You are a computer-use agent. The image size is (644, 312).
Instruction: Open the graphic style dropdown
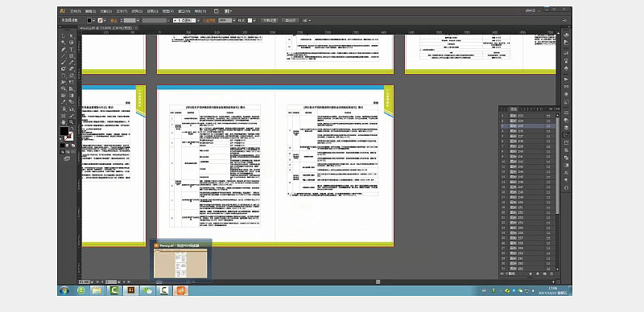coord(254,21)
